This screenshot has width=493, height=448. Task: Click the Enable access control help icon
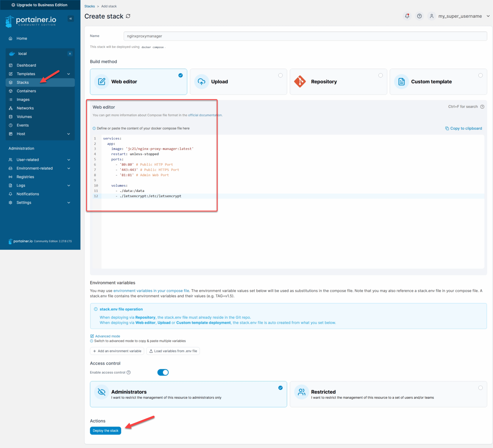tap(129, 372)
